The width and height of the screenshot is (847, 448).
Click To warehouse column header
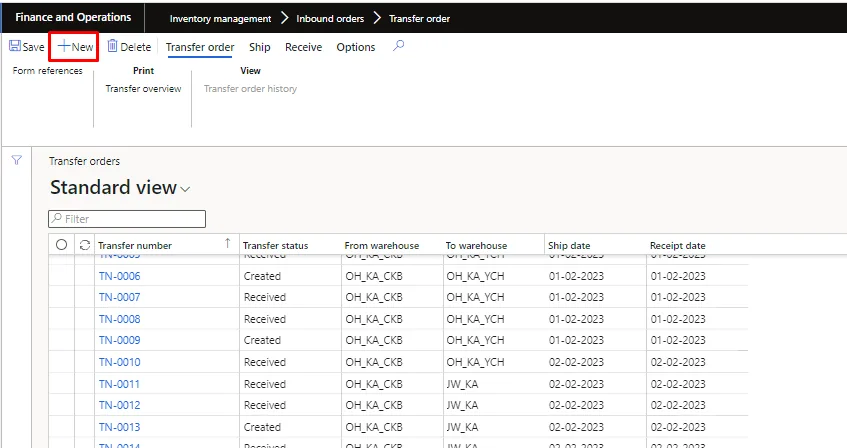click(476, 245)
